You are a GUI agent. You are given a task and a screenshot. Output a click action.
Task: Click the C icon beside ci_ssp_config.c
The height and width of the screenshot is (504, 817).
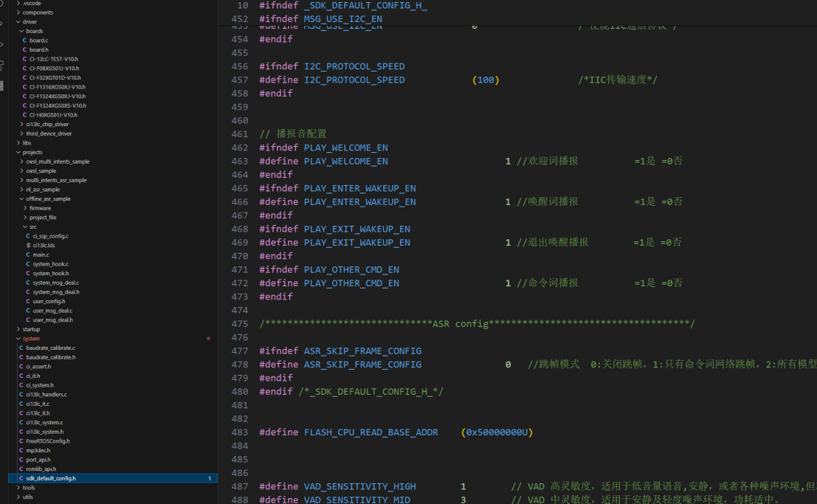[28, 236]
